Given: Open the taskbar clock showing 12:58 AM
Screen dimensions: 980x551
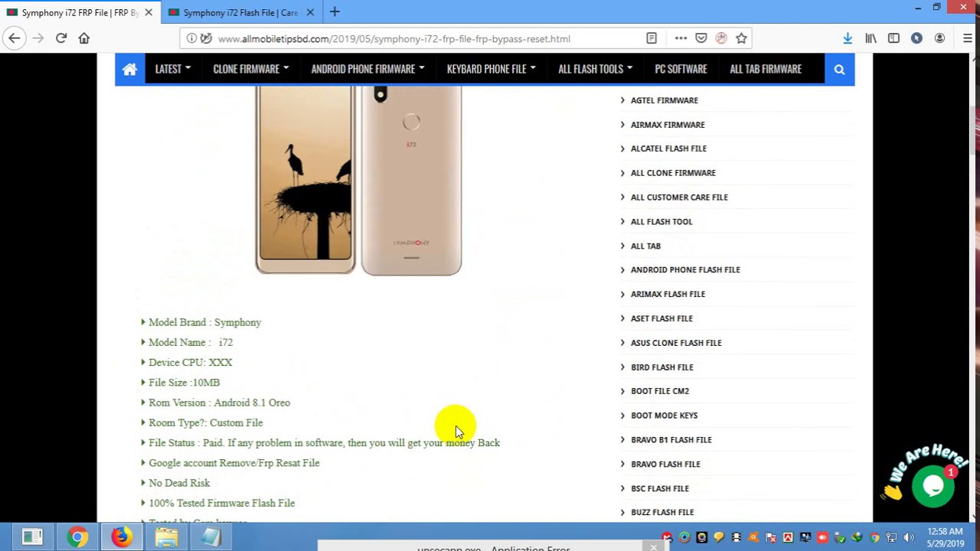Looking at the screenshot, I should click(944, 537).
